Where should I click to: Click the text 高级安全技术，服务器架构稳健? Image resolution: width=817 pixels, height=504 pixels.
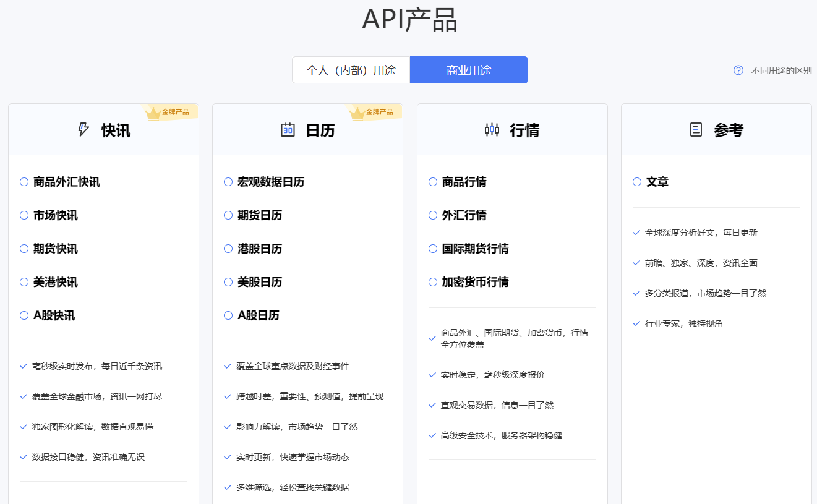502,435
